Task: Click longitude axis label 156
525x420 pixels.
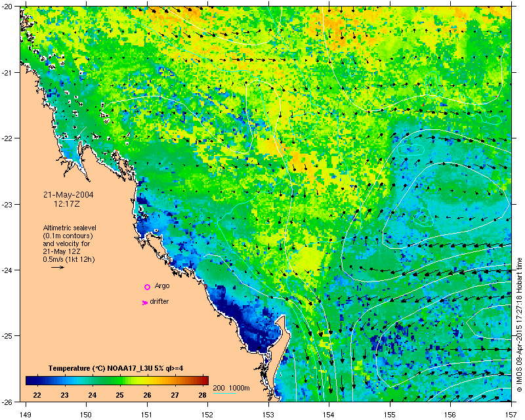Action: pyautogui.click(x=450, y=415)
